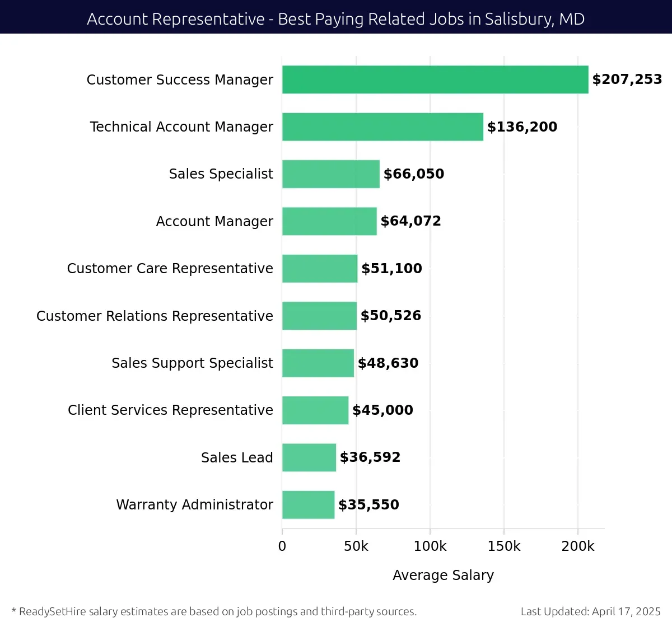Click the ReadySetHire salary estimates footnote

click(x=214, y=611)
